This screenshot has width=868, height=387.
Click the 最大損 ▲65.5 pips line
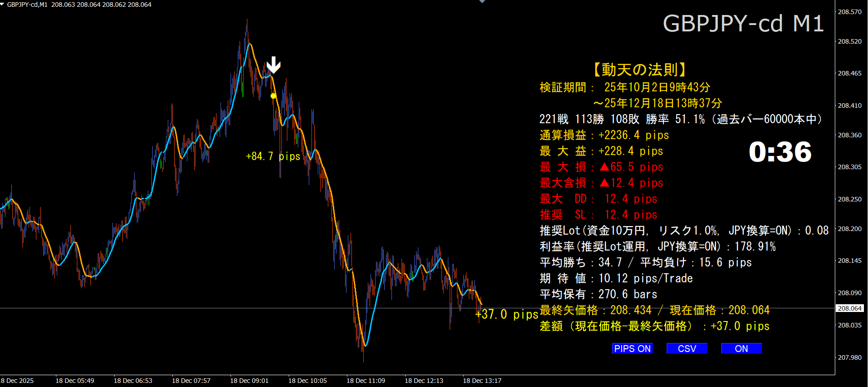tap(602, 167)
